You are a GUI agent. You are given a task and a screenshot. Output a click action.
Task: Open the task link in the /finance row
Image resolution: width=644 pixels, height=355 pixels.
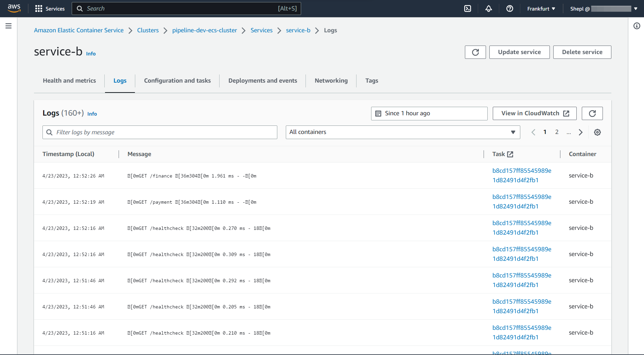[x=522, y=175]
